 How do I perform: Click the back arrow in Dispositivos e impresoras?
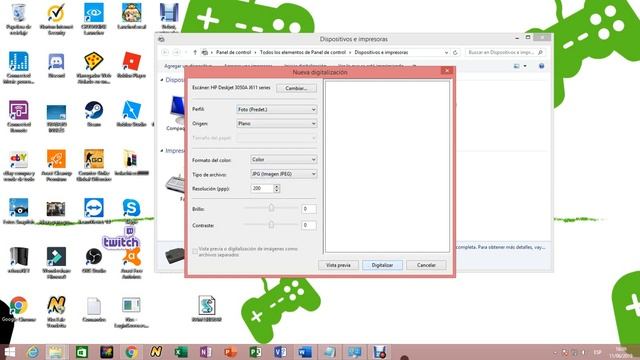pos(165,52)
